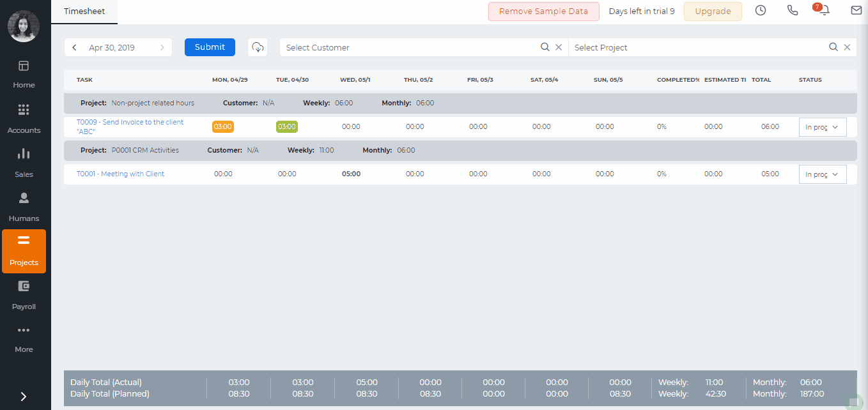Click the SUN, 05/5 column header
This screenshot has height=410, width=868.
(608, 80)
